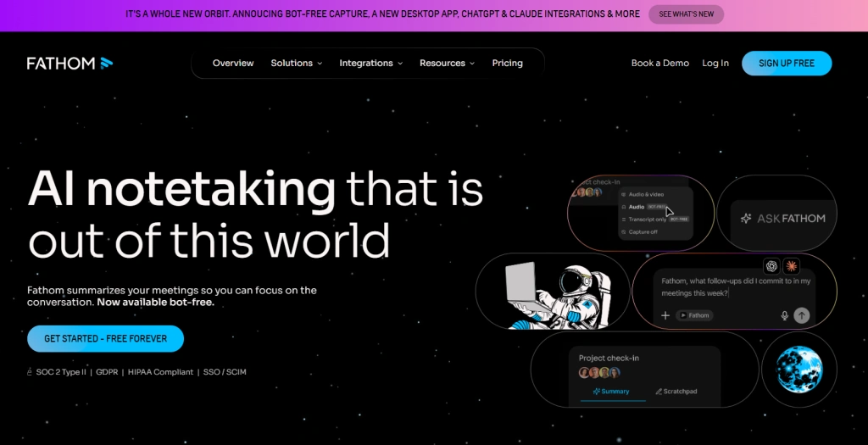868x445 pixels.
Task: Click the Fathom chip in chat box
Action: (x=694, y=315)
